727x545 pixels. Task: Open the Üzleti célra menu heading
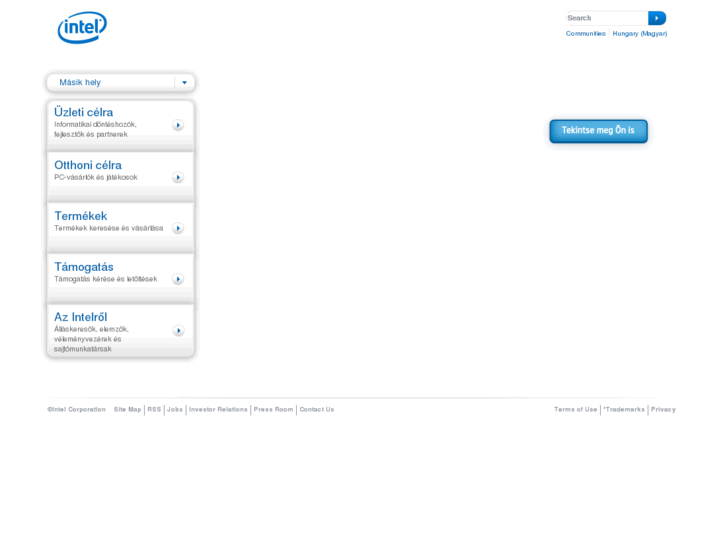coord(83,112)
